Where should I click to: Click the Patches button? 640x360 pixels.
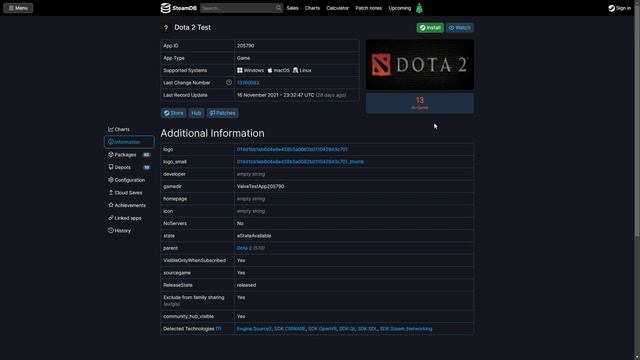[x=222, y=113]
